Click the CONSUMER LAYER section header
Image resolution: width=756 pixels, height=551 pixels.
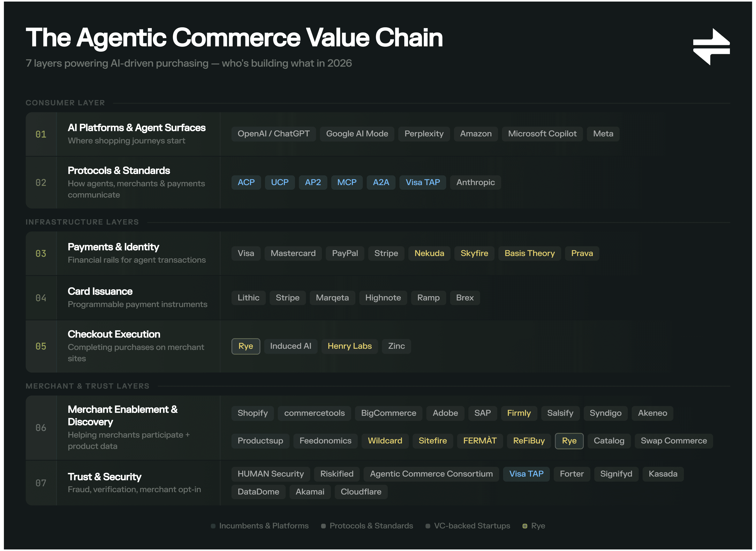pos(65,103)
